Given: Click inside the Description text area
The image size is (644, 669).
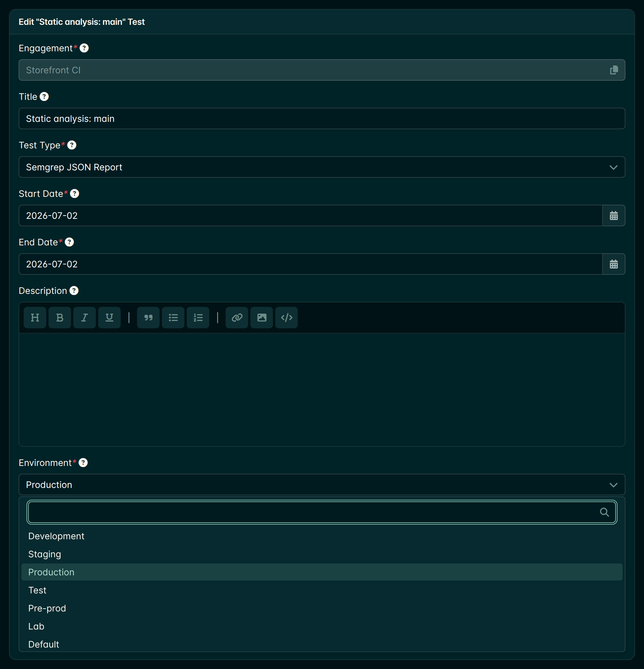Looking at the screenshot, I should click(x=322, y=389).
